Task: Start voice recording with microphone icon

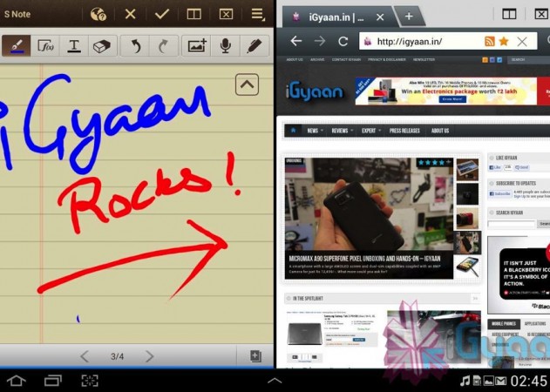Action: tap(225, 45)
